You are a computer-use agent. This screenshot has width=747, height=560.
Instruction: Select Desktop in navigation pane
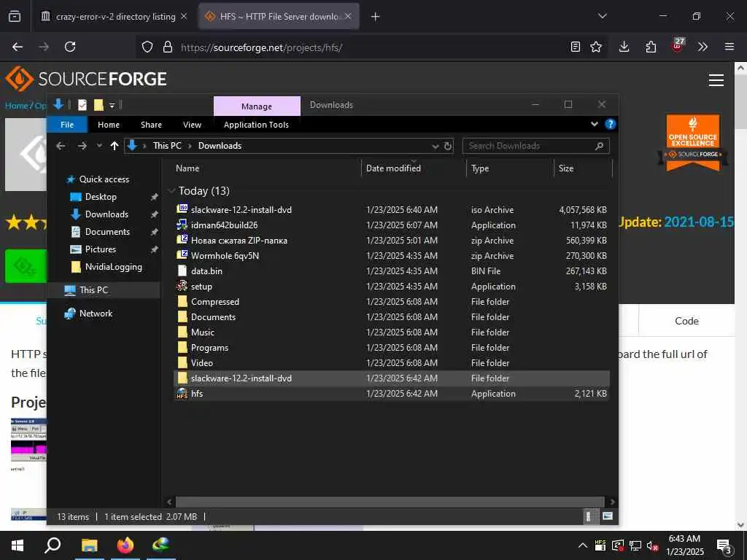point(101,197)
